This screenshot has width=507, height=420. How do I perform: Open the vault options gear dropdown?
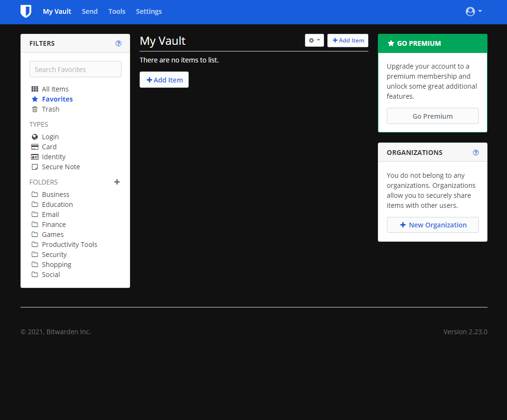pos(314,41)
